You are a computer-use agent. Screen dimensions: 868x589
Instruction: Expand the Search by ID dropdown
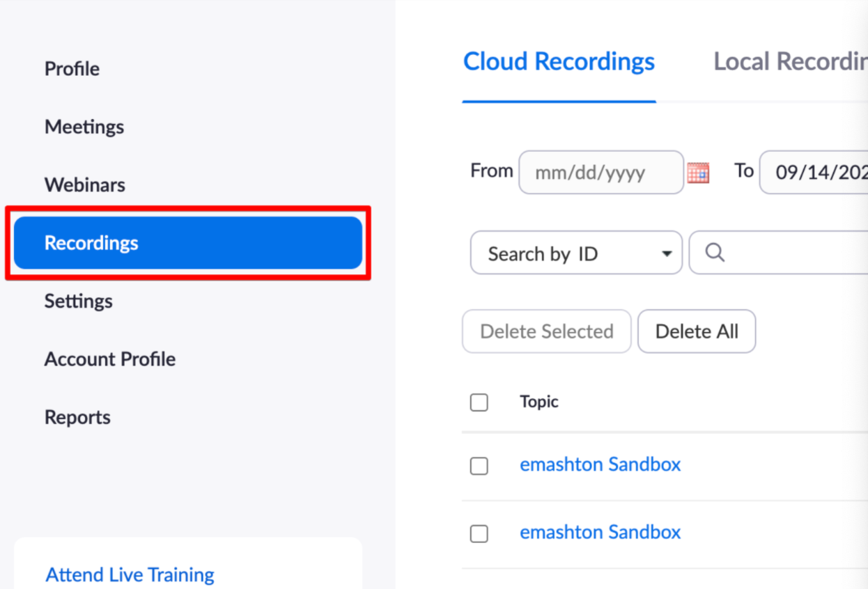[x=576, y=253]
